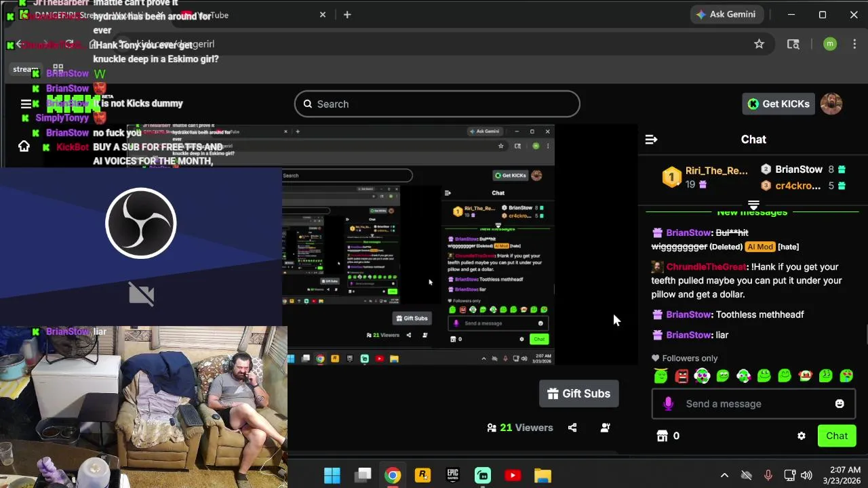Insert the headphones purple-eyed emote
The height and width of the screenshot is (488, 868).
[x=702, y=375]
